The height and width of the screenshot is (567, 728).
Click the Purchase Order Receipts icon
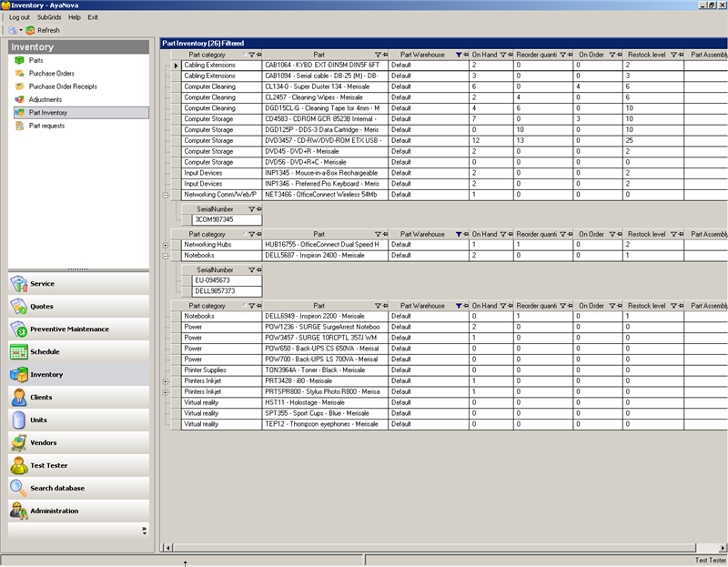pyautogui.click(x=19, y=86)
